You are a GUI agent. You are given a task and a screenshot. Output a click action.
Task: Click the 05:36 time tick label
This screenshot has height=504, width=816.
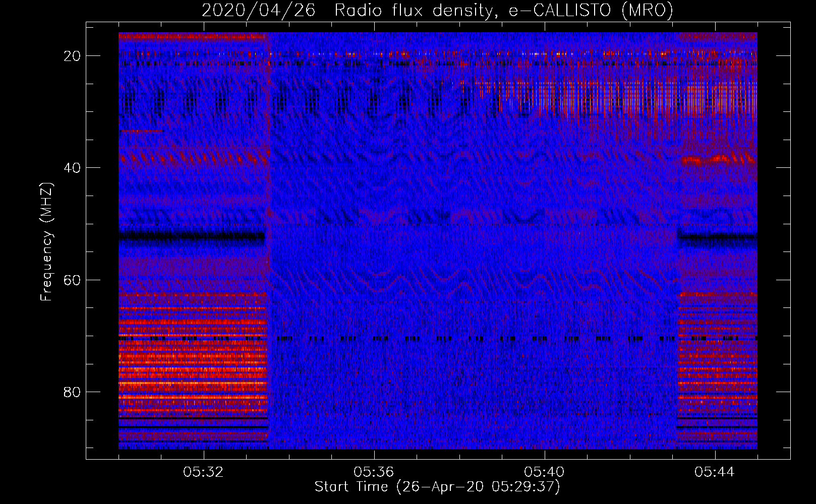(374, 472)
